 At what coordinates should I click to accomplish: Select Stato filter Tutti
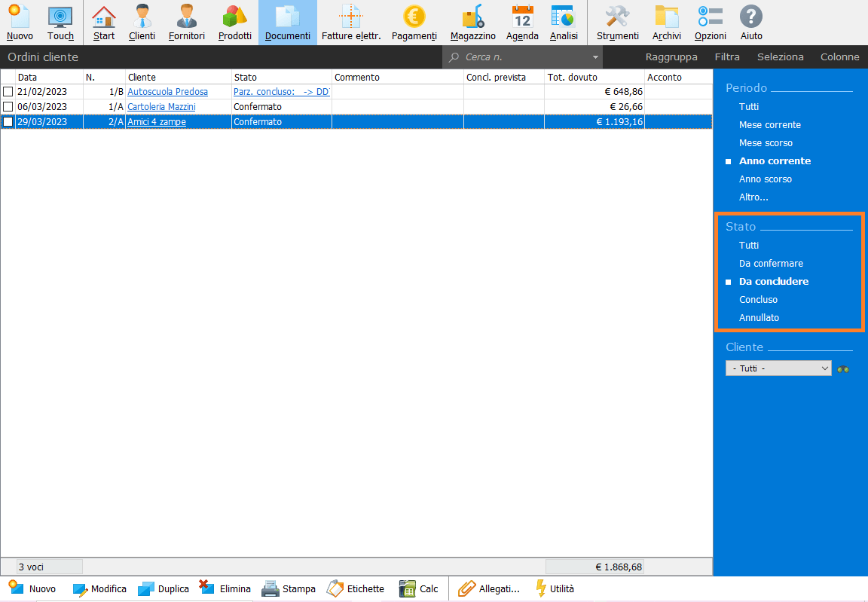[748, 245]
